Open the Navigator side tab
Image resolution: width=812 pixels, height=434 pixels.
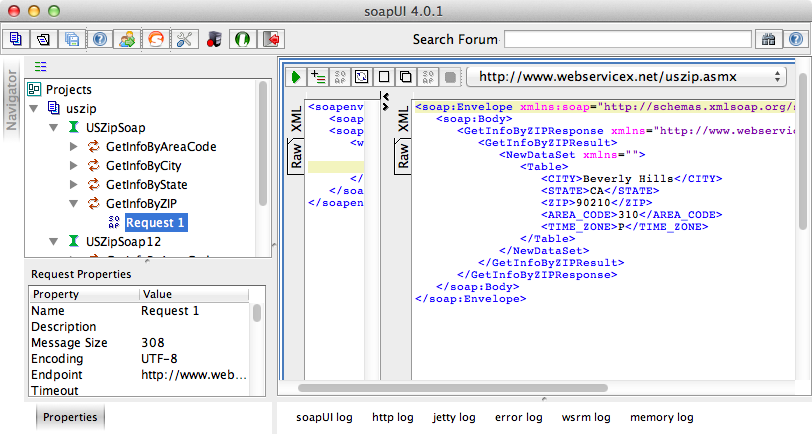11,99
